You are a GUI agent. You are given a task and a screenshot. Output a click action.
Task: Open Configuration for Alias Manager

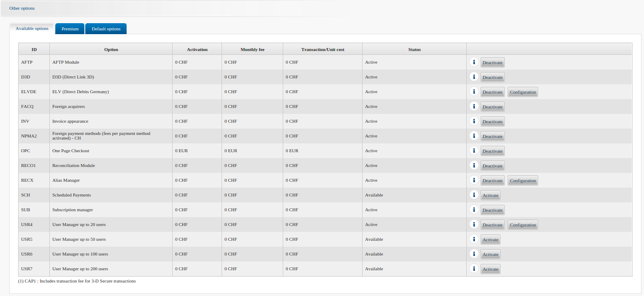522,181
